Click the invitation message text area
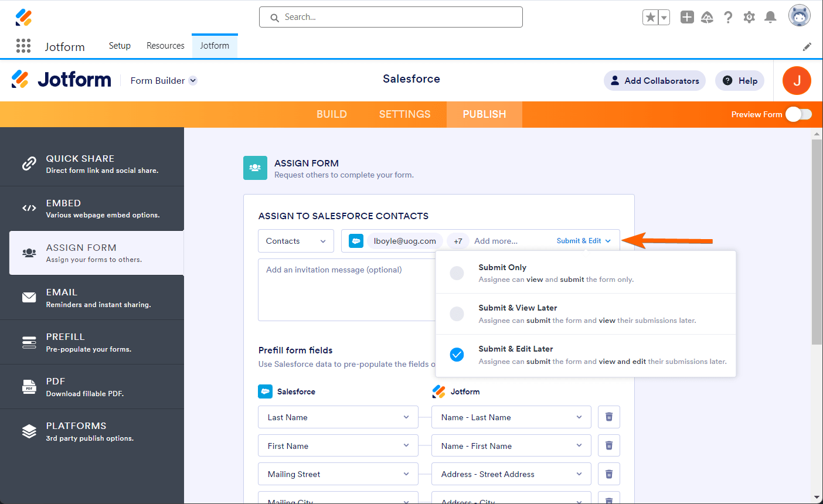The image size is (823, 504). 347,290
